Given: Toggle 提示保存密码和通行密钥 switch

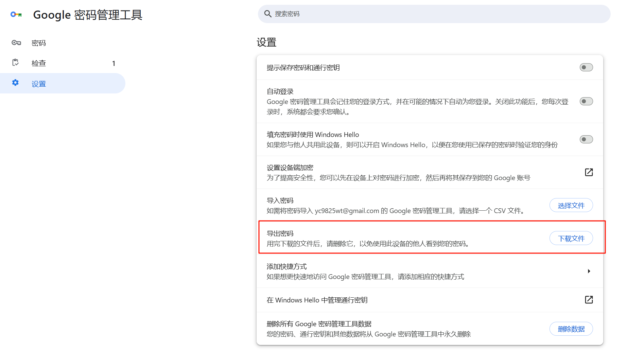Looking at the screenshot, I should coord(586,67).
